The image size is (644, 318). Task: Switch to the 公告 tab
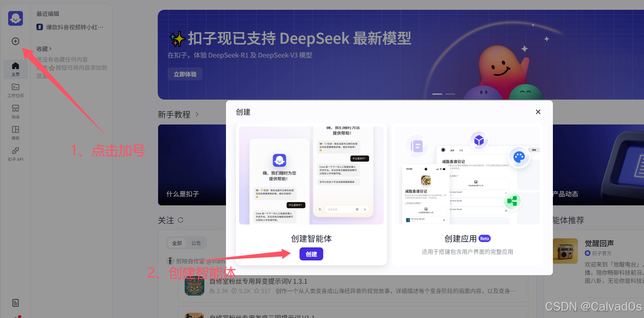[196, 243]
